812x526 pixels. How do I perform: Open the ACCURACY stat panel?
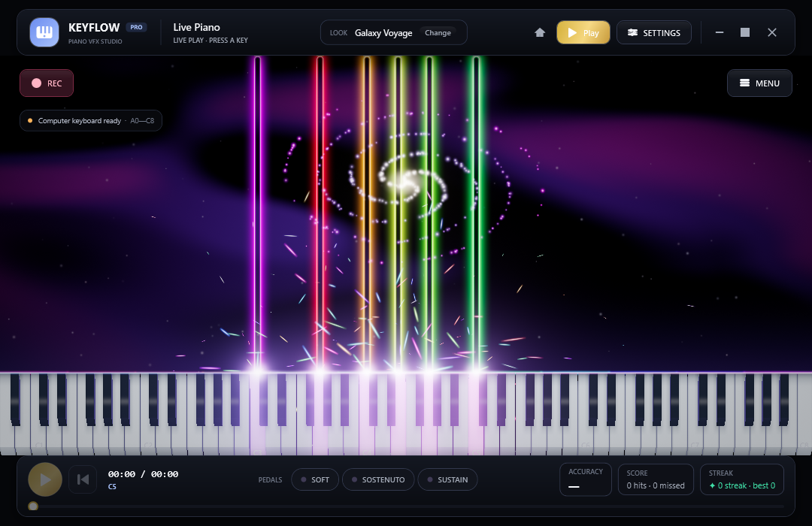pos(585,479)
